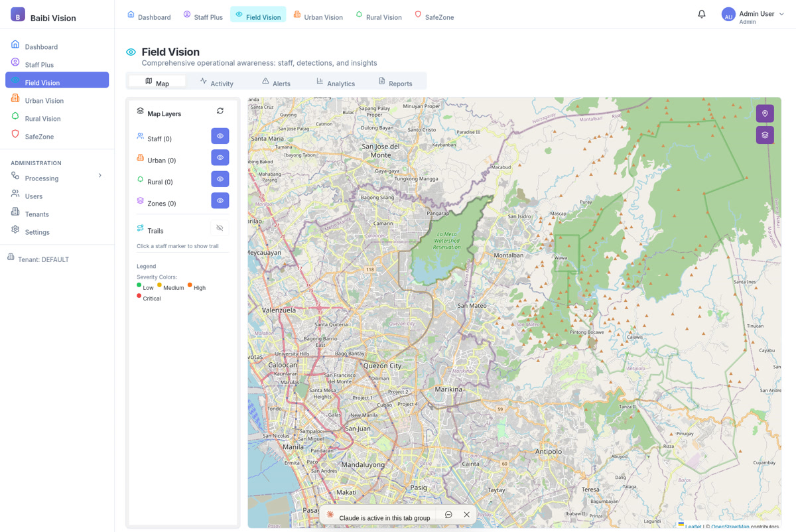This screenshot has width=796, height=532.
Task: Click the Quezon City label on map
Action: 382,366
